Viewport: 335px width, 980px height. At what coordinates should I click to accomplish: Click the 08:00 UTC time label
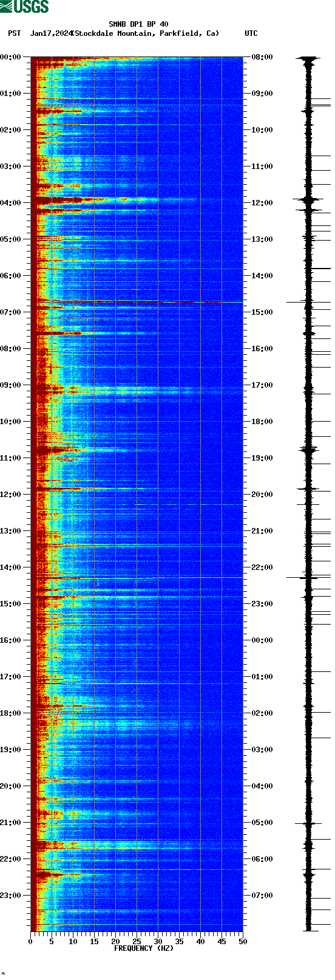pyautogui.click(x=262, y=57)
